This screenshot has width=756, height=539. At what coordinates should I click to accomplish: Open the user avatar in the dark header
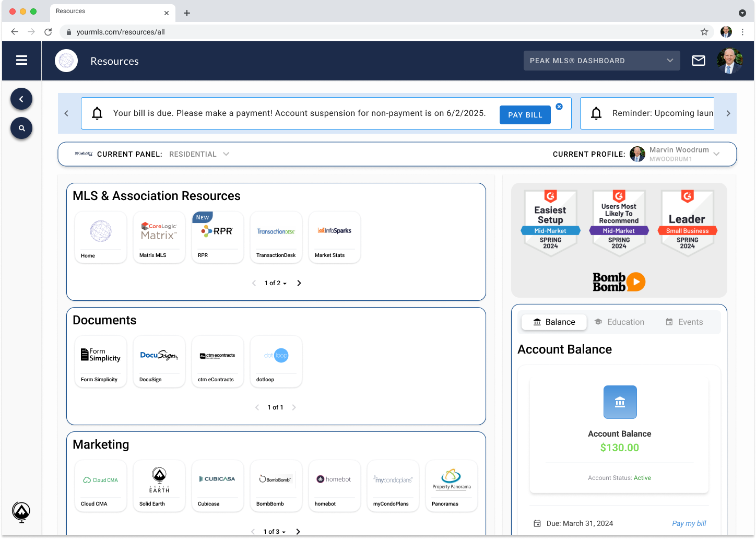[x=729, y=61]
